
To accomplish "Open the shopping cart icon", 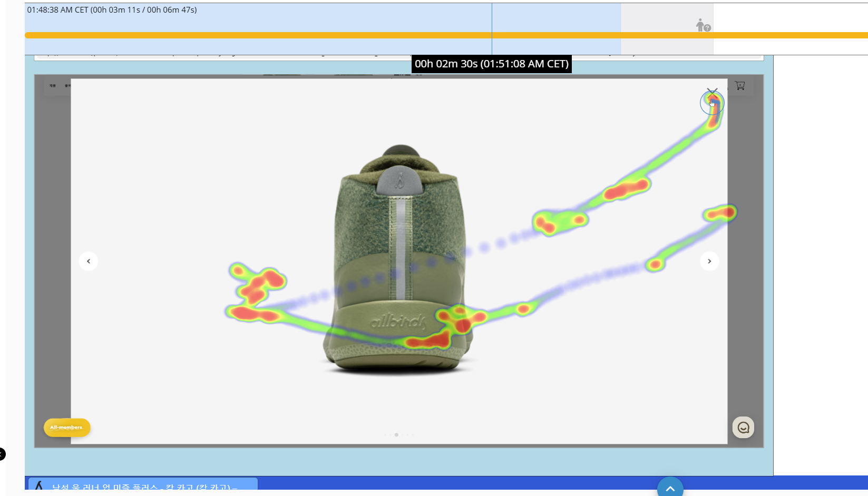I will tap(740, 85).
